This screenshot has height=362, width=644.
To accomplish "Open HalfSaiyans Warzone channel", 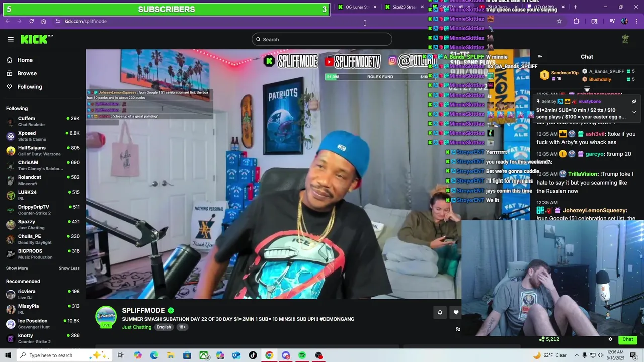I will pos(43,151).
